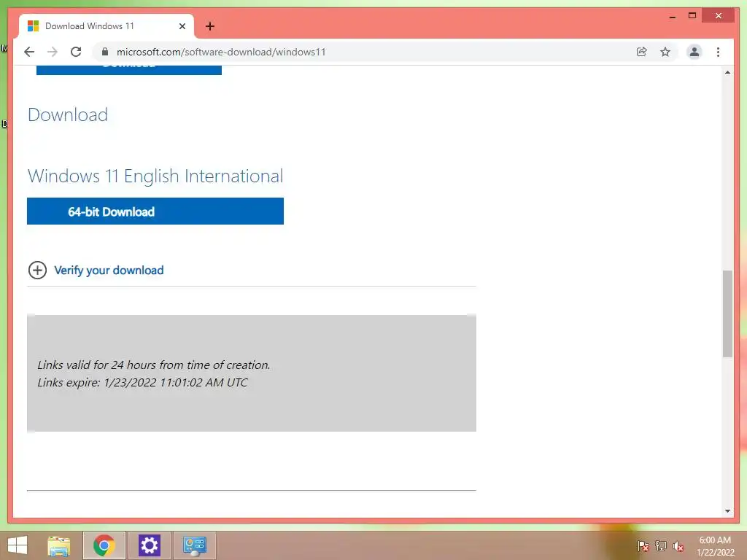Click the Download section heading
This screenshot has height=560, width=747.
pos(68,114)
